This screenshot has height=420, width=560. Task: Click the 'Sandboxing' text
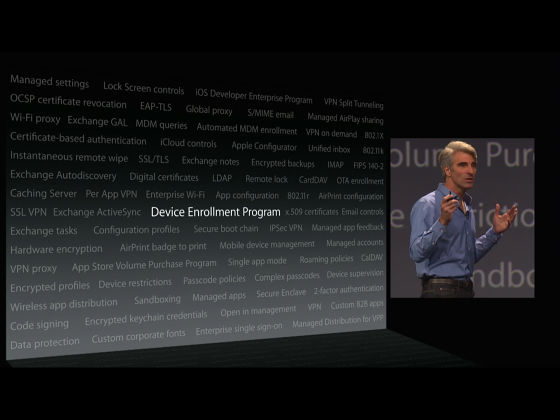click(157, 299)
